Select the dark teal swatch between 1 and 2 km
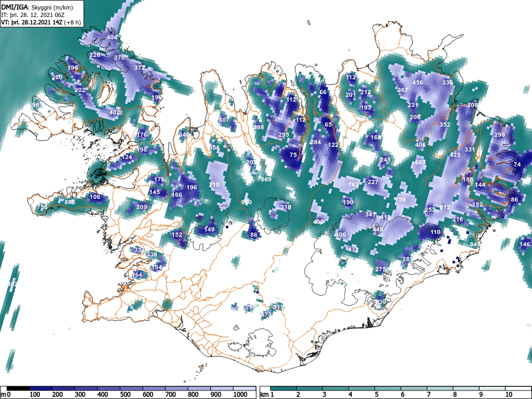This screenshot has height=399, width=532. click(284, 388)
